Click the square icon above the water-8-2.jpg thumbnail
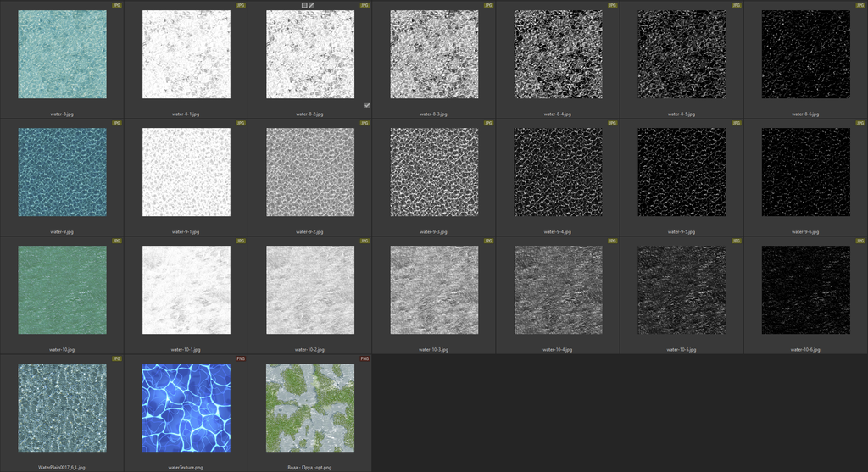 pos(304,5)
